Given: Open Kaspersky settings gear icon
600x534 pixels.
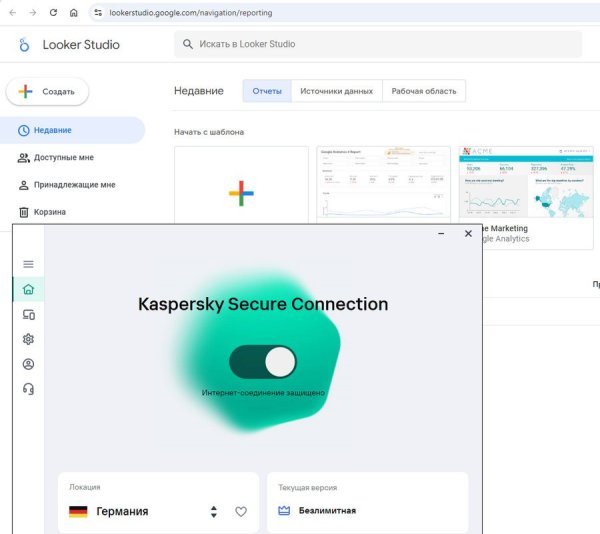Looking at the screenshot, I should point(28,340).
